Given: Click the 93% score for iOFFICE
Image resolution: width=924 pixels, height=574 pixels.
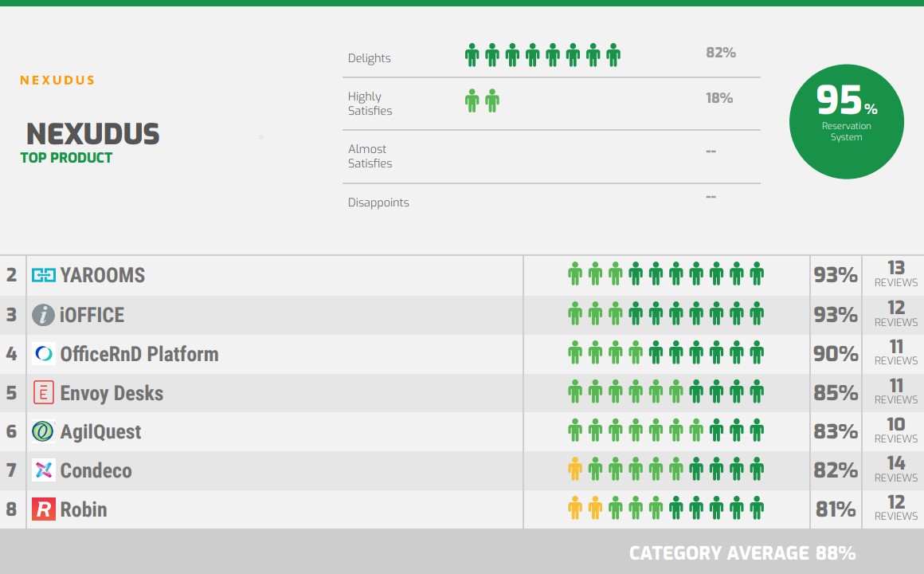Looking at the screenshot, I should click(836, 315).
